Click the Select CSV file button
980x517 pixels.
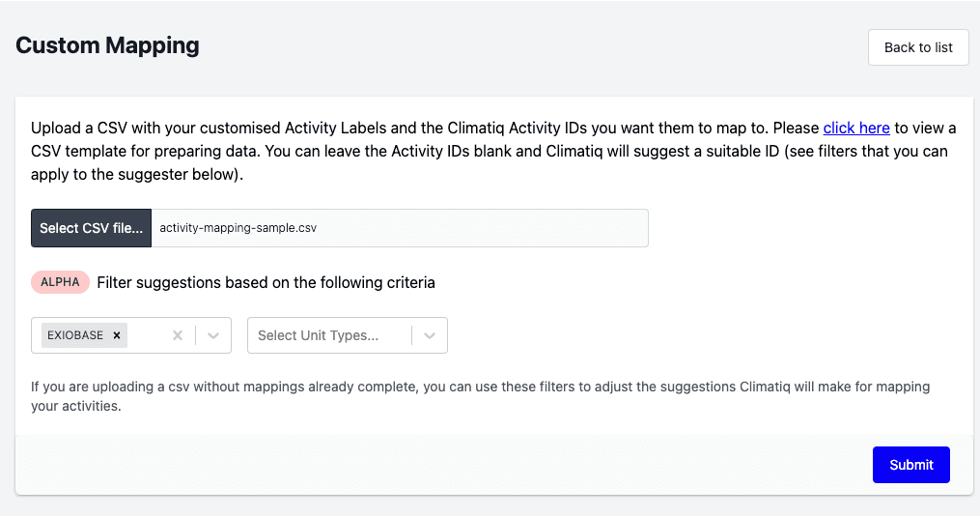pyautogui.click(x=91, y=228)
